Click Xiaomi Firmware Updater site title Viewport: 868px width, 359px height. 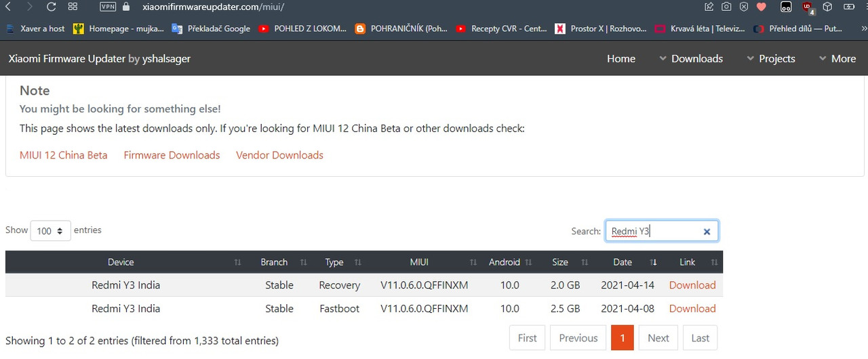coord(99,58)
